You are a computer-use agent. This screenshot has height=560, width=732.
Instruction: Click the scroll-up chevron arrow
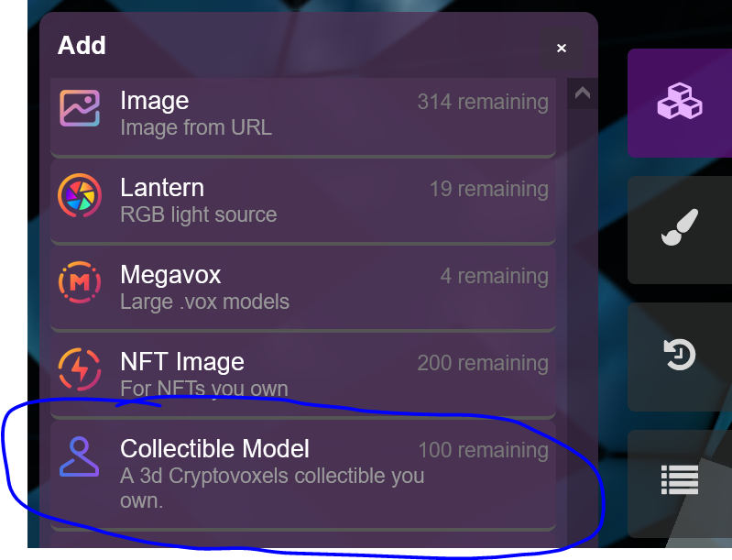pos(582,93)
